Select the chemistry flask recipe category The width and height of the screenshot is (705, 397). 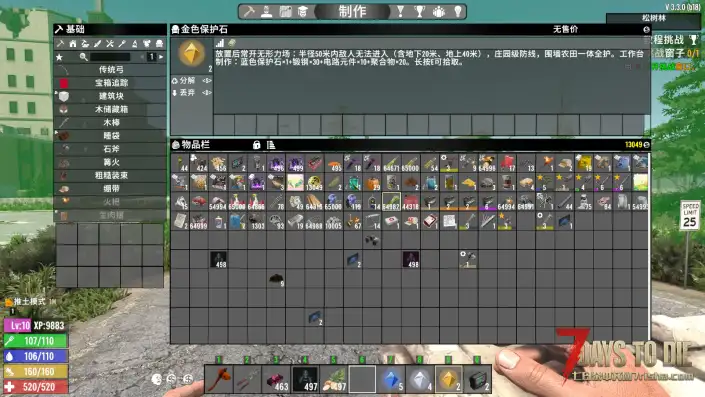coord(134,44)
